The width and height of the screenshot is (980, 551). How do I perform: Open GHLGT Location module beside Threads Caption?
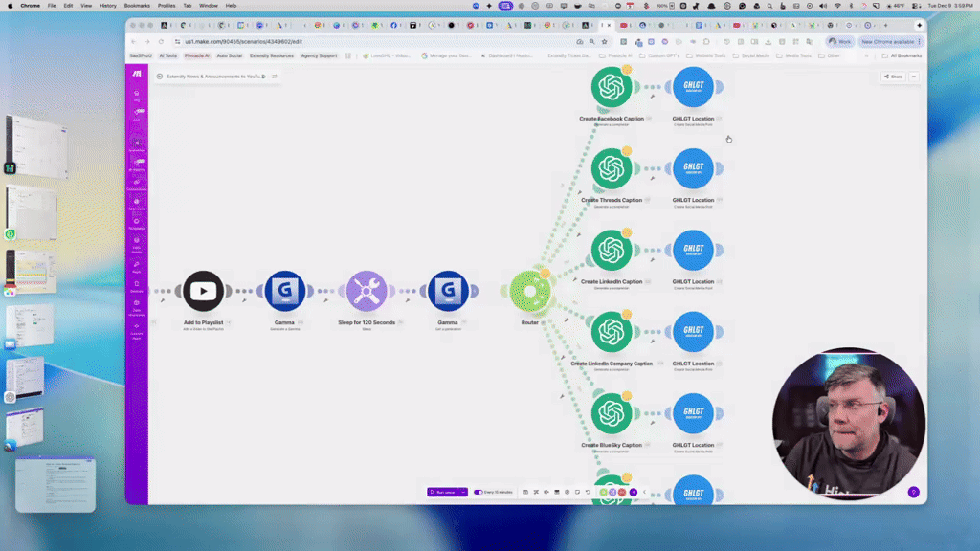pyautogui.click(x=693, y=169)
